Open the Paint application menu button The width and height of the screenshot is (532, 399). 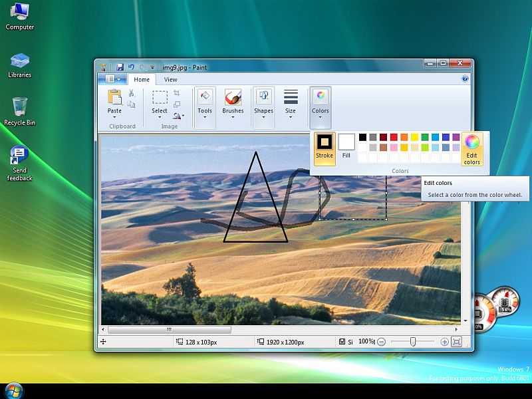[112, 79]
